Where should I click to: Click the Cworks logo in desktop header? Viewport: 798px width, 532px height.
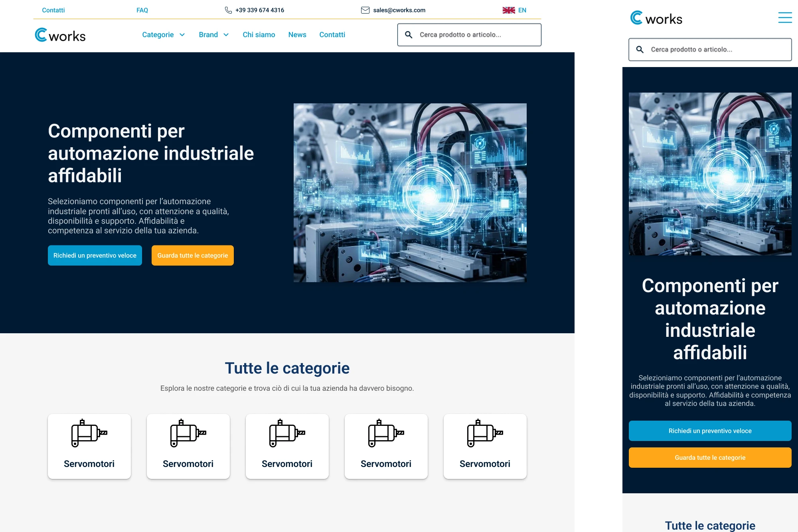(60, 35)
